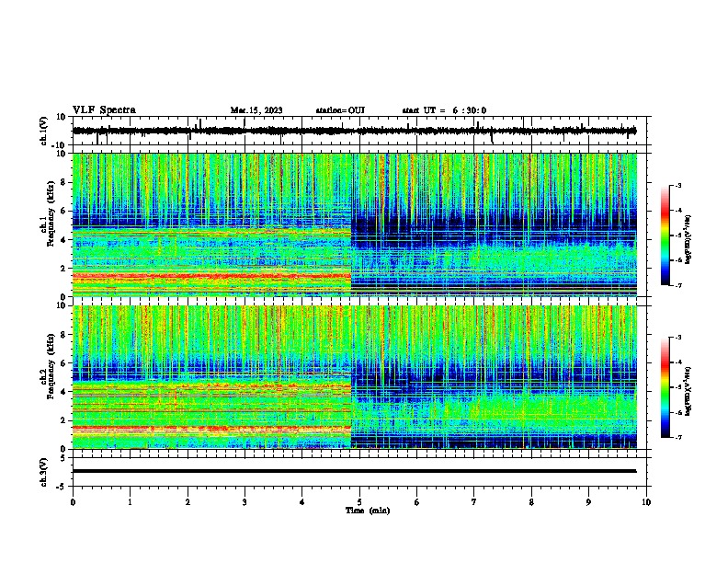The height and width of the screenshot is (563, 728).
Task: Click the "10" tick on the time axis
Action: coord(646,502)
